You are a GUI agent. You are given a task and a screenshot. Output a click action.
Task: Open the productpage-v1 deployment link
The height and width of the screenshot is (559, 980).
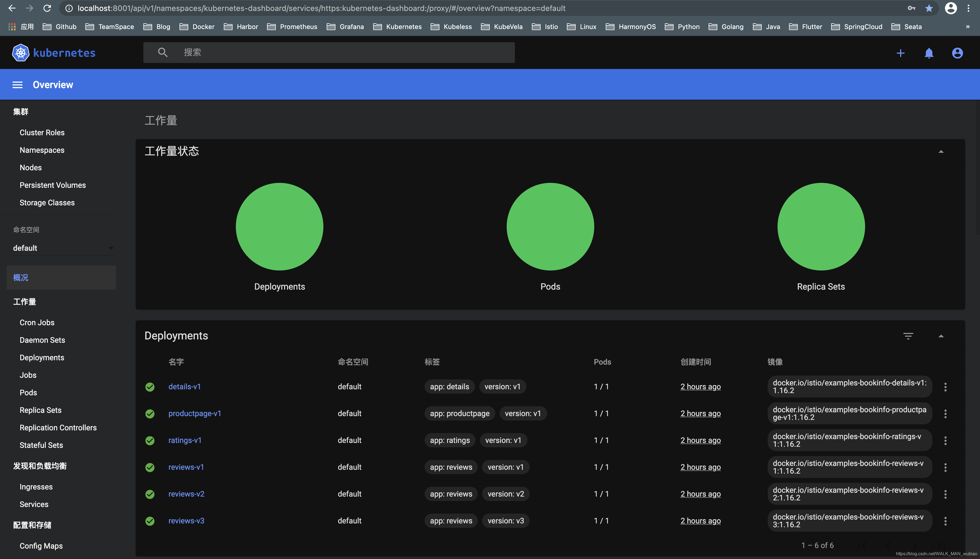point(195,413)
